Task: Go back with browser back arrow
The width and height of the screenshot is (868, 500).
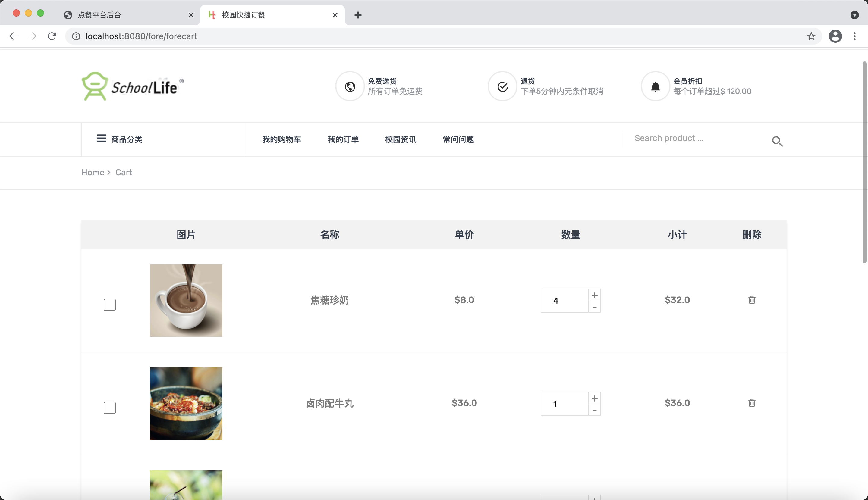Action: (x=13, y=36)
